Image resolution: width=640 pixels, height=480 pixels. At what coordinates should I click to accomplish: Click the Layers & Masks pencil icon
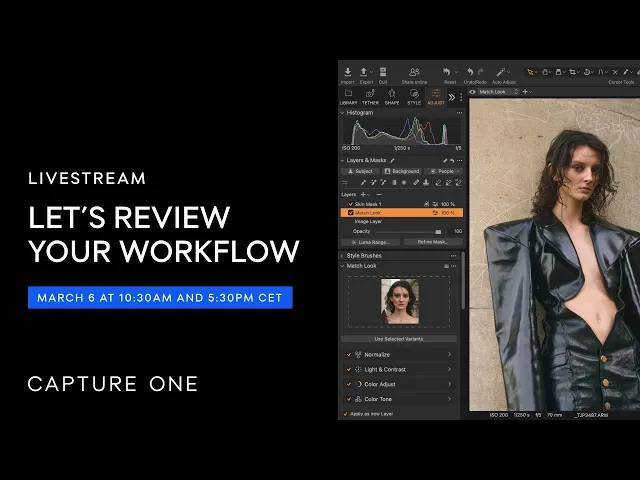(392, 160)
